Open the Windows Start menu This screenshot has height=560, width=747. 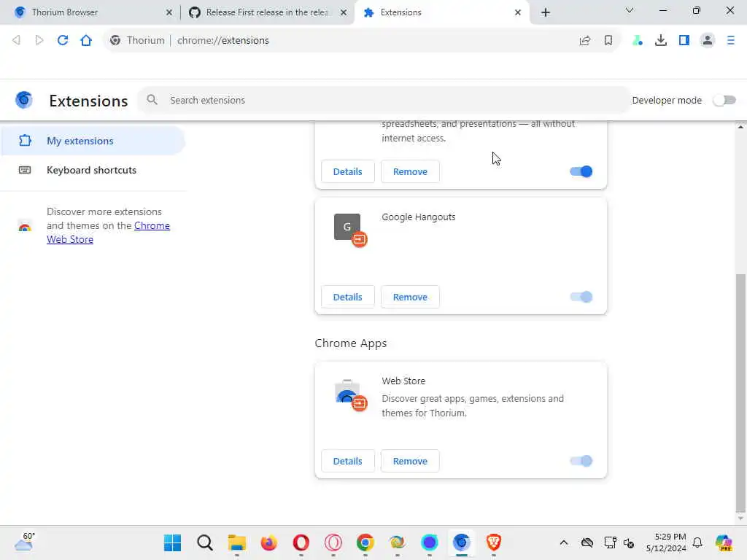[172, 542]
